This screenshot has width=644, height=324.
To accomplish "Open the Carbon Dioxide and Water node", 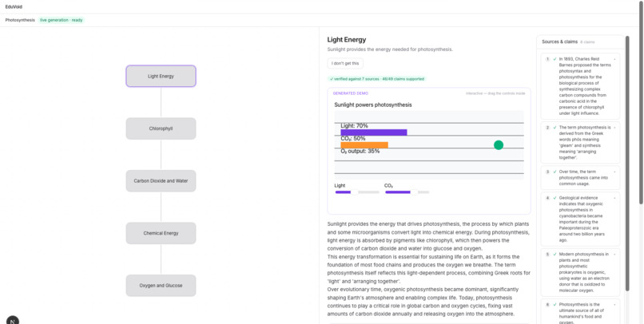I will 161,181.
